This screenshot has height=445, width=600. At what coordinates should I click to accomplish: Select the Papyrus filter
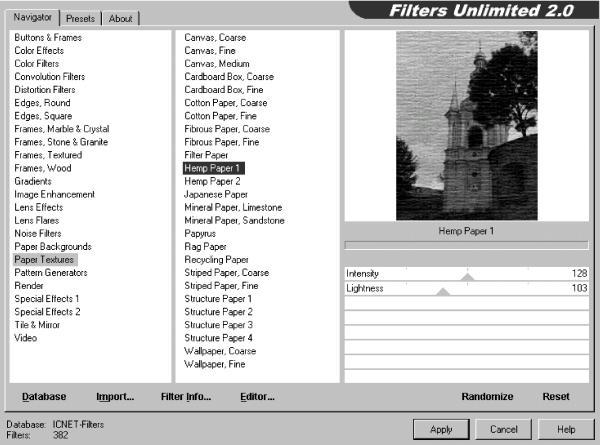coord(202,233)
